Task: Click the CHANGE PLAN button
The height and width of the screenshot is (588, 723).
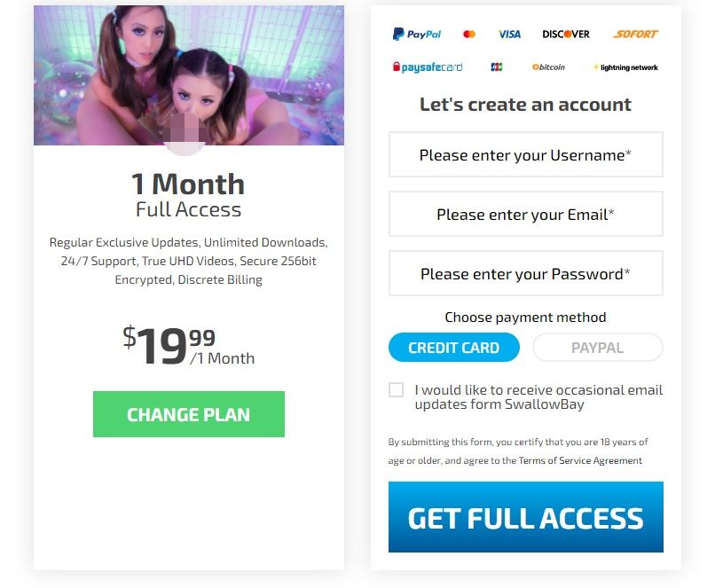Action: click(189, 414)
